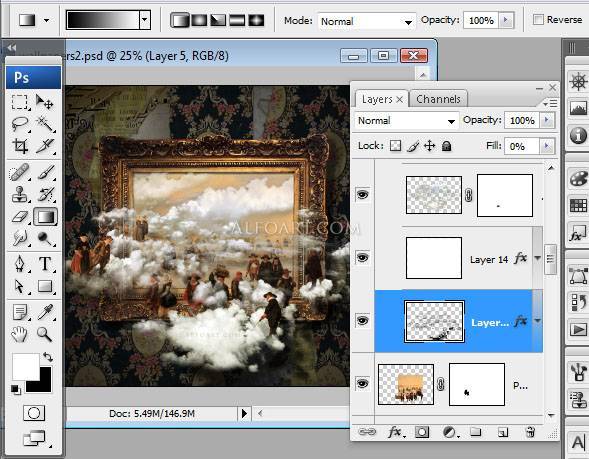This screenshot has height=459, width=589.
Task: Click Create new group button
Action: pos(476,432)
